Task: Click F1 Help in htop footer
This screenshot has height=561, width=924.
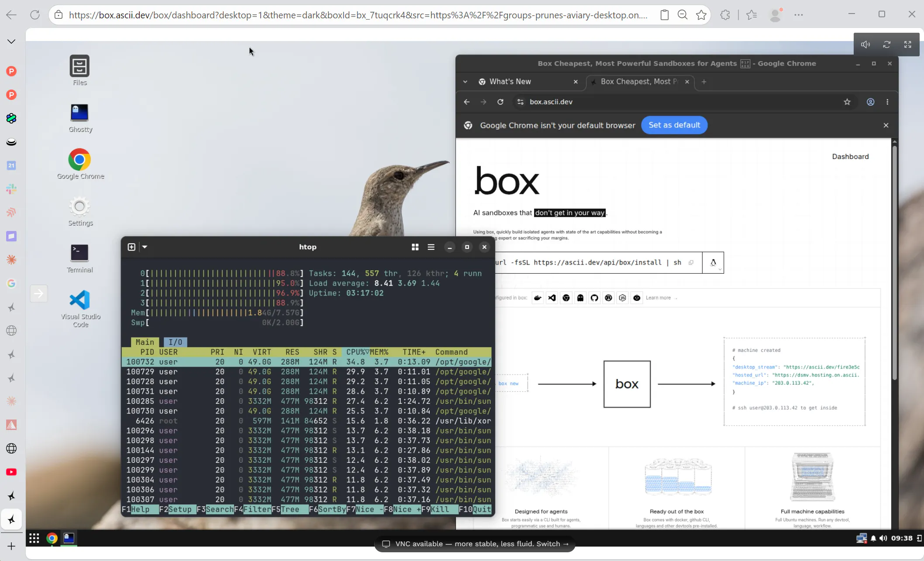Action: coord(140,509)
